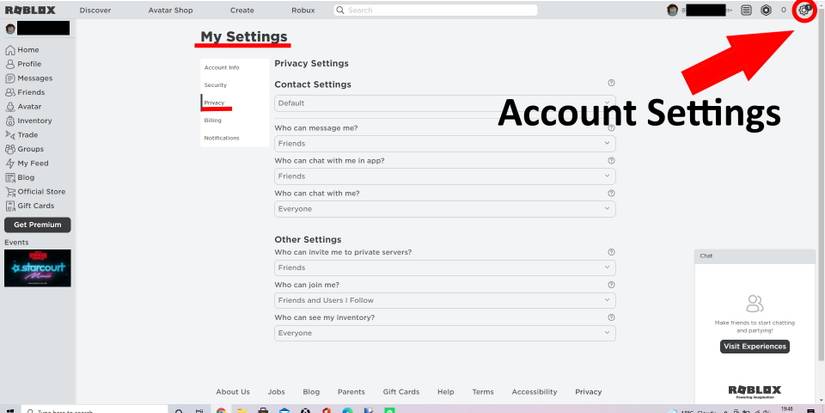This screenshot has width=825, height=413.
Task: Open Gift Cards from the left sidebar
Action: click(x=35, y=206)
